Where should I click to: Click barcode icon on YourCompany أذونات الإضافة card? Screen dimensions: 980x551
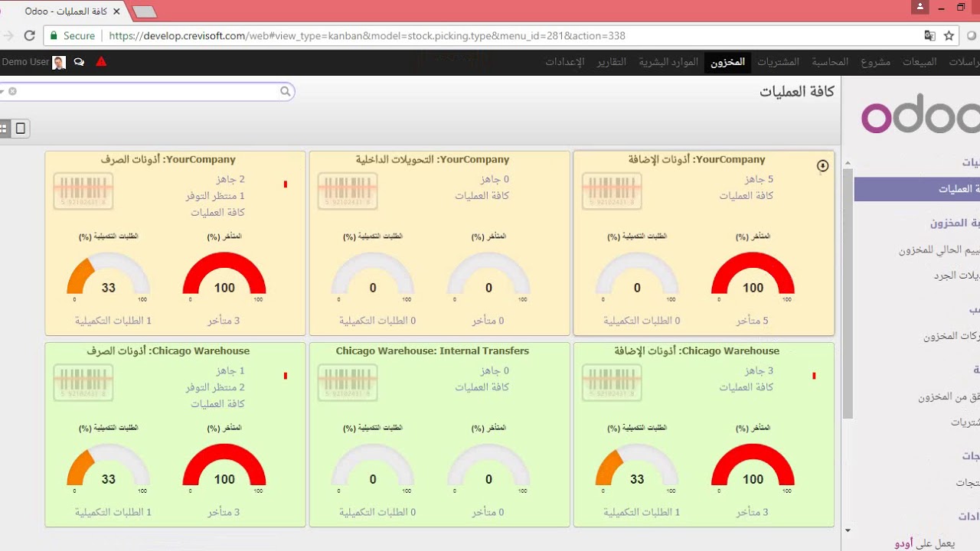(x=612, y=191)
